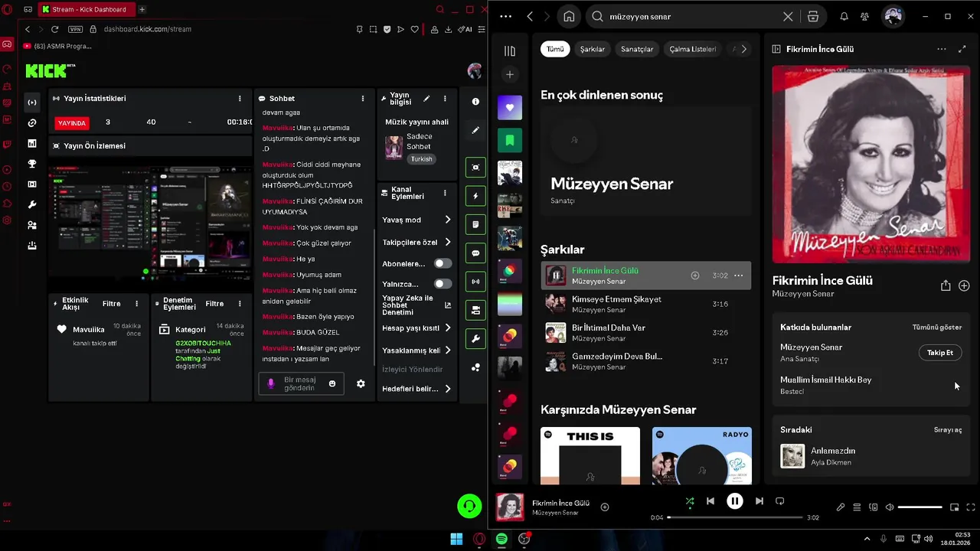Open Windows Start menu
Image resolution: width=980 pixels, height=551 pixels.
[x=456, y=539]
